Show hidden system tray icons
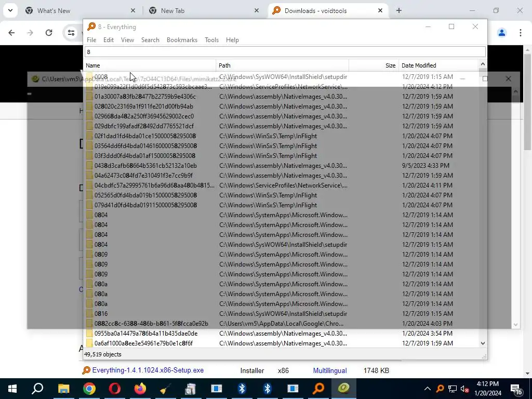Image resolution: width=532 pixels, height=399 pixels. click(x=428, y=389)
